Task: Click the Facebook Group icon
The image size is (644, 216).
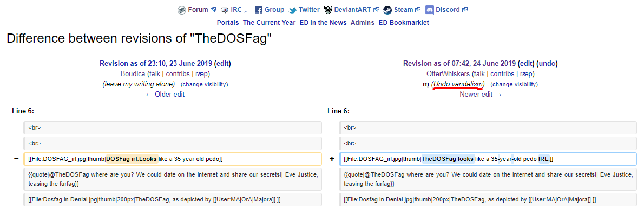Action: coord(259,10)
